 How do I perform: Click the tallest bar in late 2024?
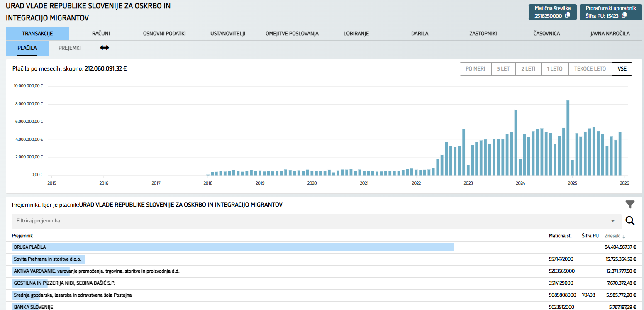coord(568,138)
